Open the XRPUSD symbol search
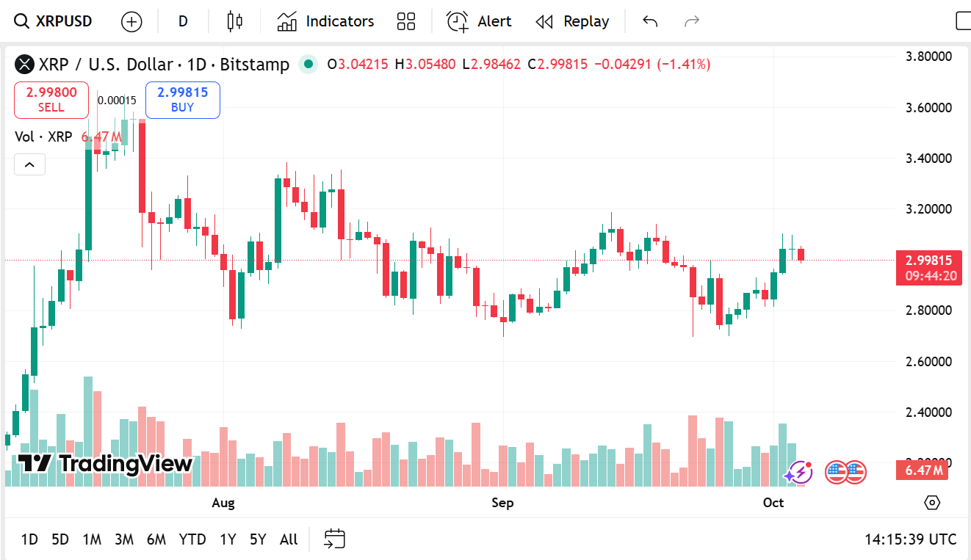The height and width of the screenshot is (560, 971). click(x=54, y=21)
